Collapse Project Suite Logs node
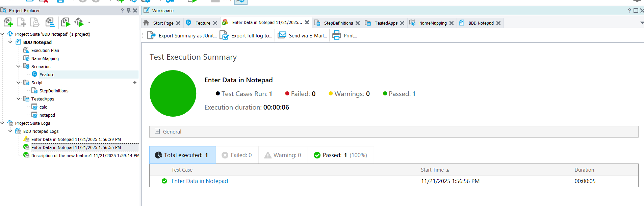Image resolution: width=644 pixels, height=206 pixels. 2,123
